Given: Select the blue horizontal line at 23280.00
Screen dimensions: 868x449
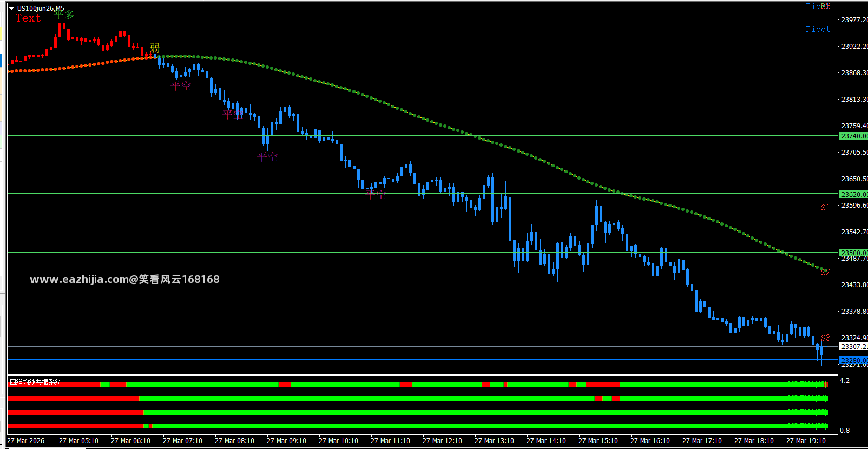Looking at the screenshot, I should (x=422, y=360).
